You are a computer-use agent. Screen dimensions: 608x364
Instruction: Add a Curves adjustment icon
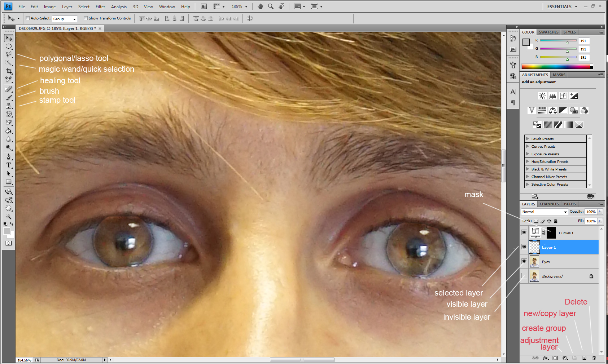click(x=563, y=96)
